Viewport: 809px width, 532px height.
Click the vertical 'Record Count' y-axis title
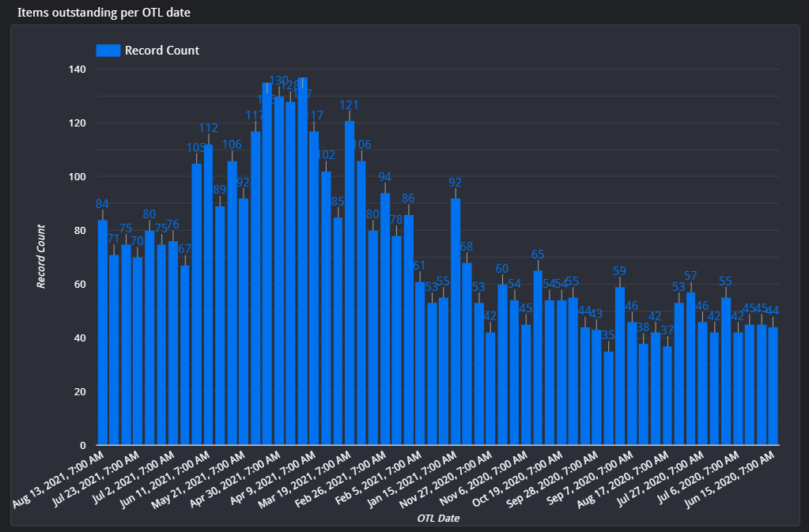(41, 256)
